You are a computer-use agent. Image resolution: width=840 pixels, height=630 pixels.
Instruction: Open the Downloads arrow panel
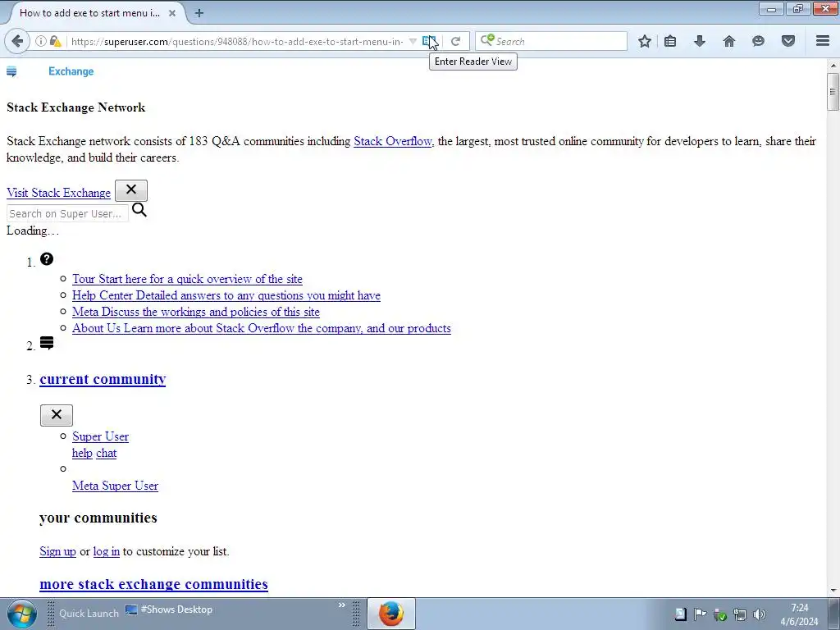click(700, 41)
